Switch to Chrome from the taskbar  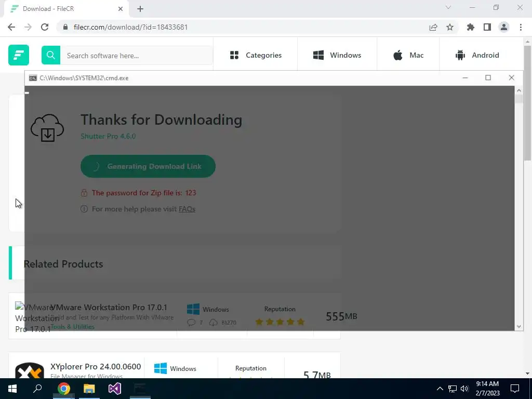63,389
